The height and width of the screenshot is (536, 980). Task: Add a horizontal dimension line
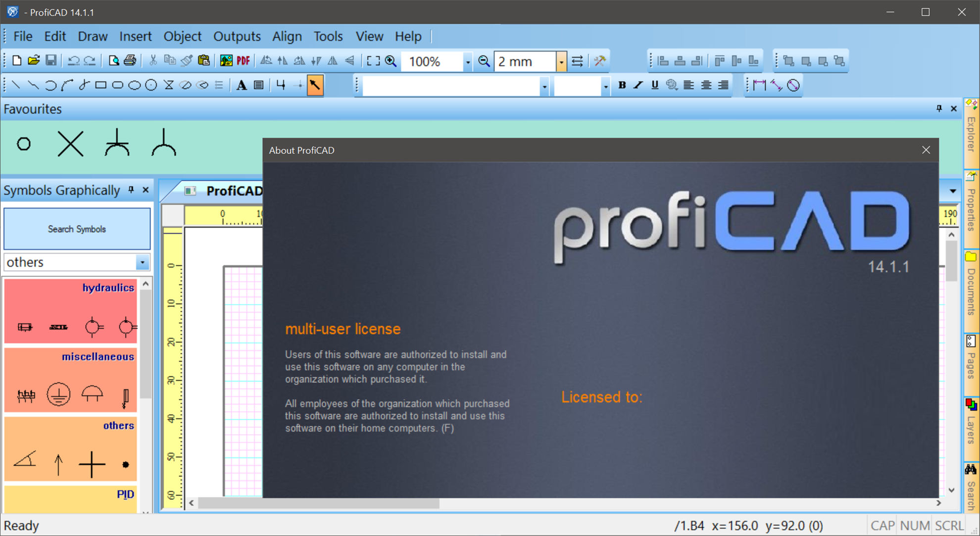[x=759, y=85]
